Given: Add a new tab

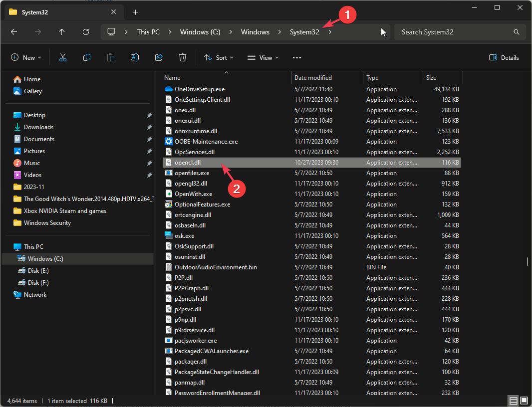Looking at the screenshot, I should click(135, 12).
